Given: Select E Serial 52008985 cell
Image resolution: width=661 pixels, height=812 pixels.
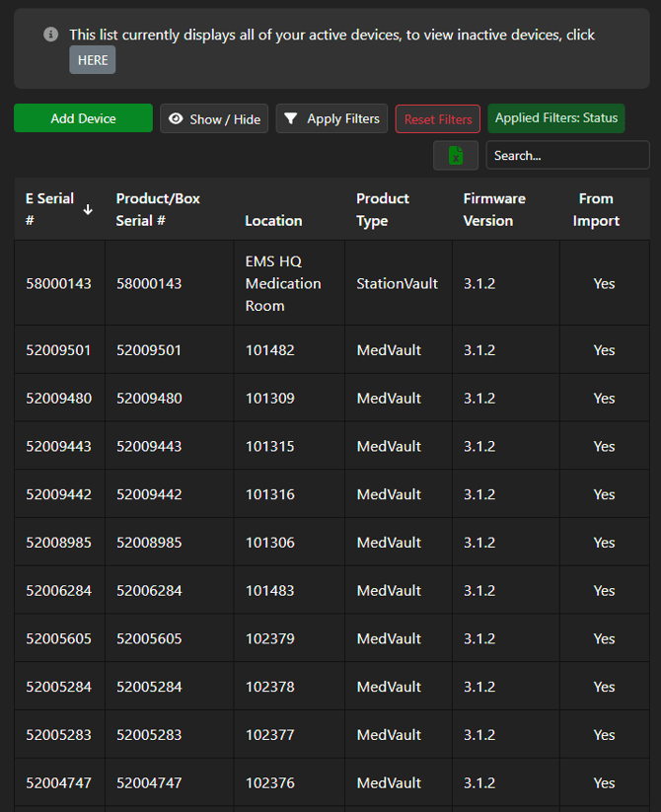Looking at the screenshot, I should pos(58,543).
